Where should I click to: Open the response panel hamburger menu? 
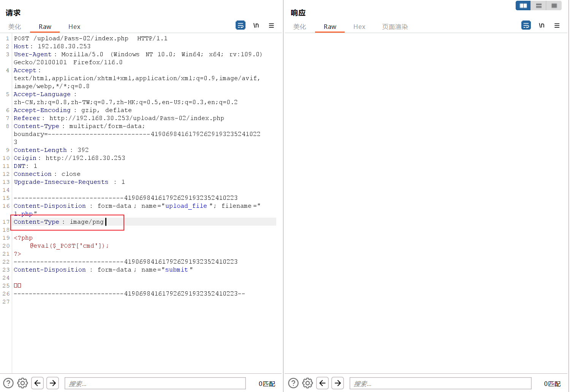click(557, 25)
